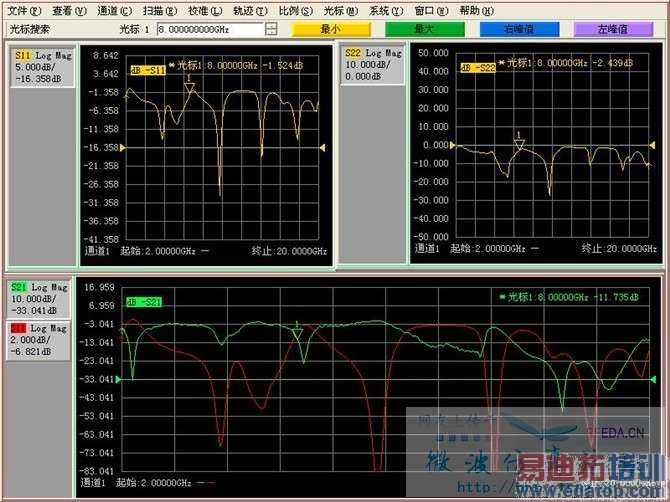Click the blue 右峰值 search button

(x=519, y=29)
